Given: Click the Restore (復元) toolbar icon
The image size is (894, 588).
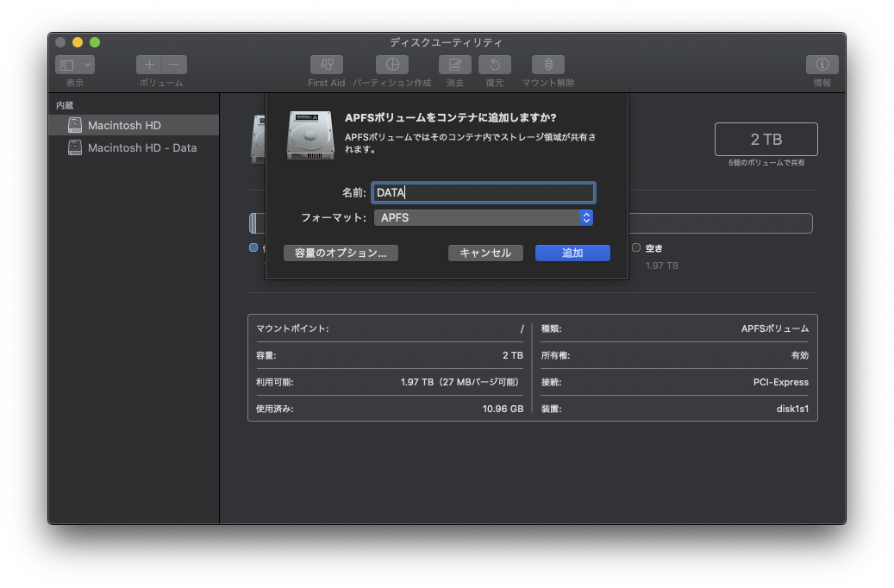Looking at the screenshot, I should click(x=495, y=65).
